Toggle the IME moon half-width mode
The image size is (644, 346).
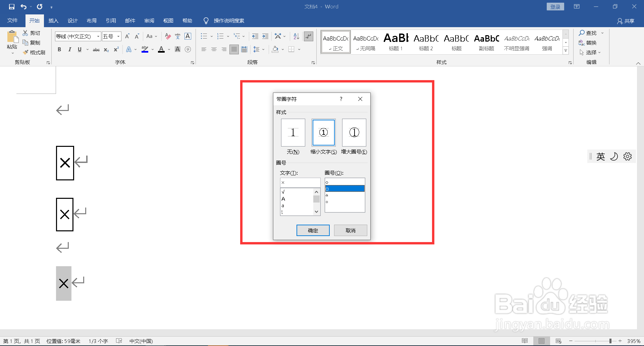pos(614,157)
